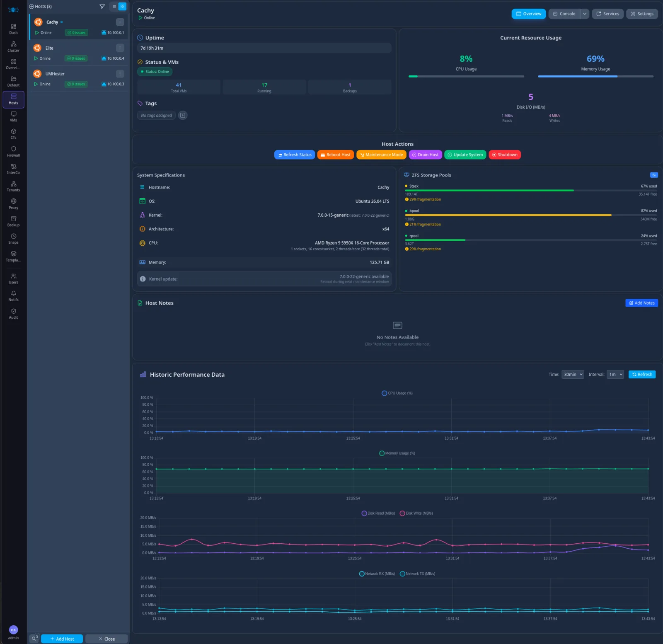Switch host list to list view
The width and height of the screenshot is (663, 644).
tap(114, 6)
